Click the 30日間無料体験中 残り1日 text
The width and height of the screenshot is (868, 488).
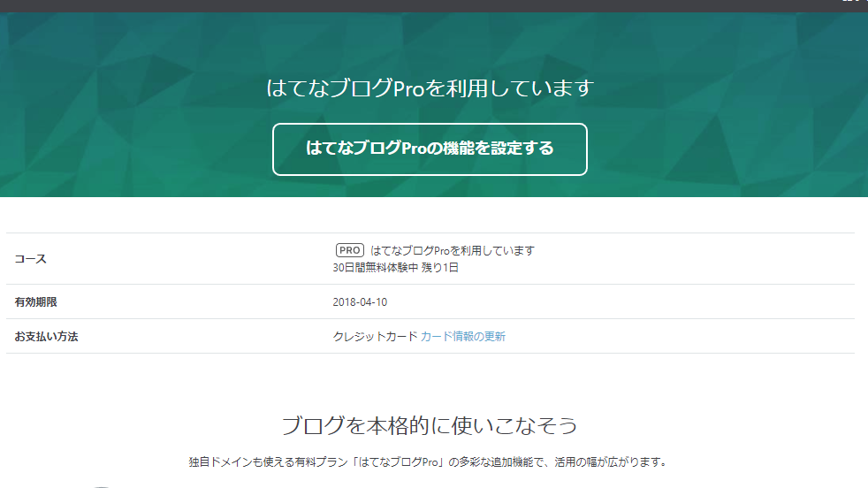(395, 268)
